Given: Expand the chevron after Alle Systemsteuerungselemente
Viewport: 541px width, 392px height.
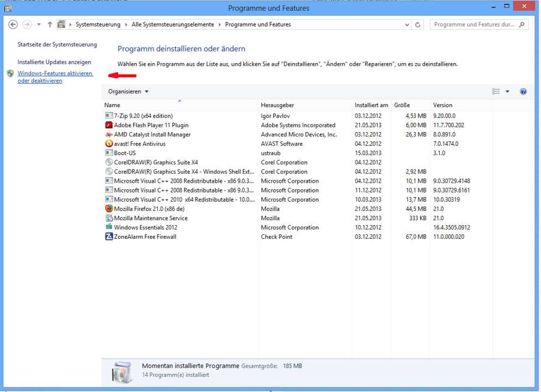Looking at the screenshot, I should coord(219,24).
